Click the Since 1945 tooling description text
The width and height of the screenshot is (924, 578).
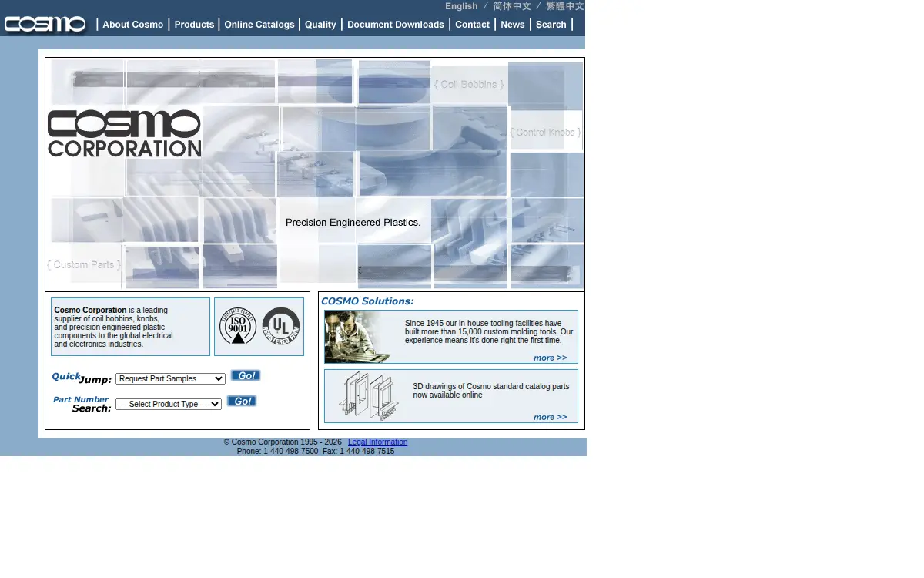pyautogui.click(x=489, y=332)
